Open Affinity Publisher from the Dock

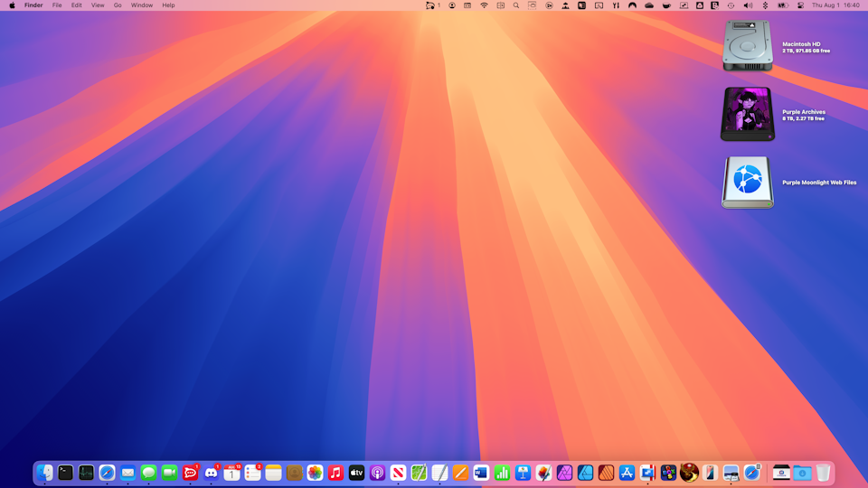coord(606,473)
